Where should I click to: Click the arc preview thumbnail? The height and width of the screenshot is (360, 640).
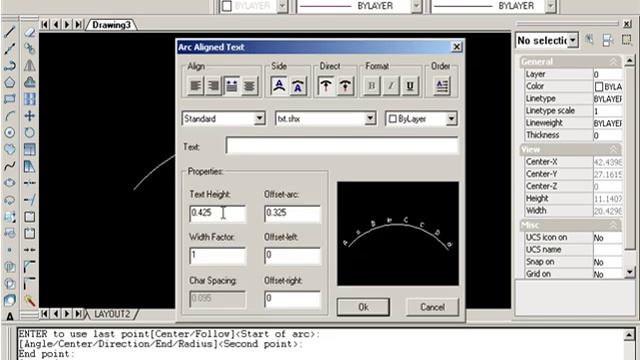point(398,233)
